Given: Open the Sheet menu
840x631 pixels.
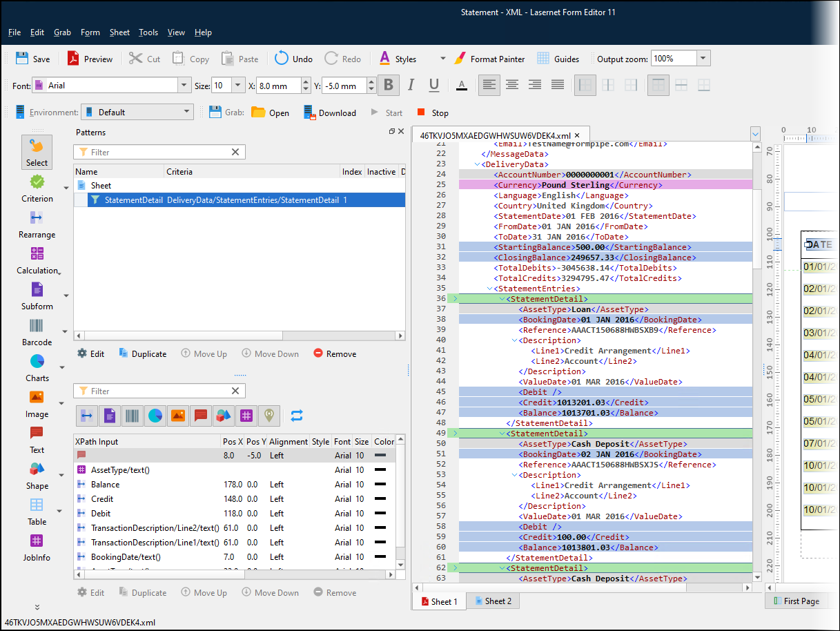Looking at the screenshot, I should (119, 32).
